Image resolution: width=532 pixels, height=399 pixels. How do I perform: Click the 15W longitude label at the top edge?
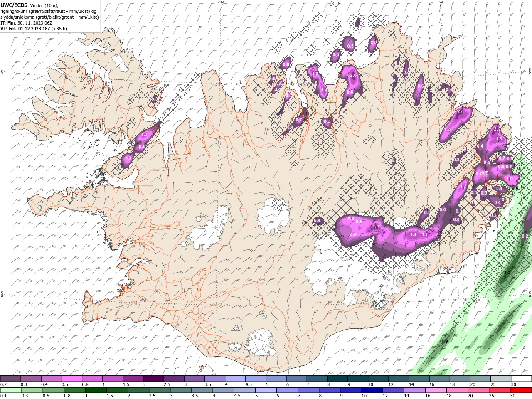[x=440, y=2]
